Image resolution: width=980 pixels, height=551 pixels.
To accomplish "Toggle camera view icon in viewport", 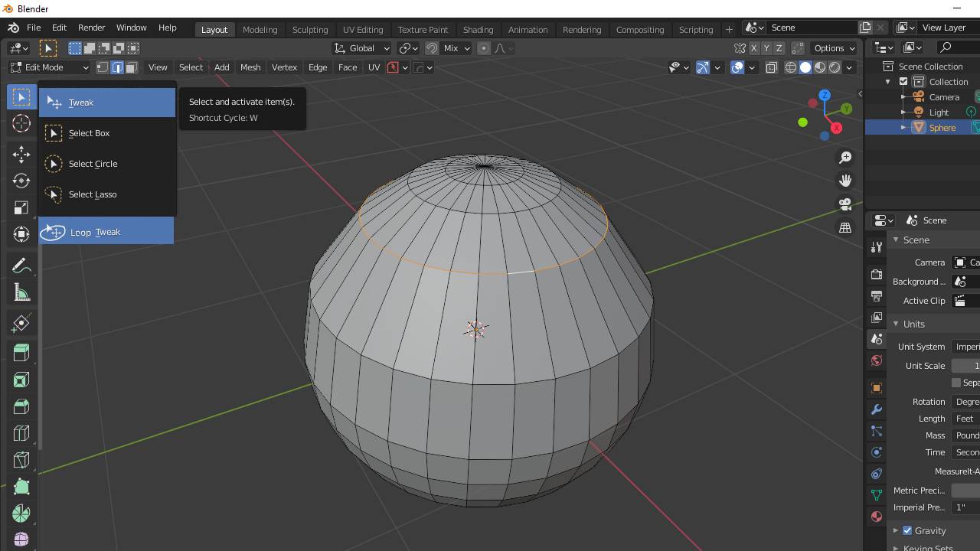I will (x=845, y=204).
